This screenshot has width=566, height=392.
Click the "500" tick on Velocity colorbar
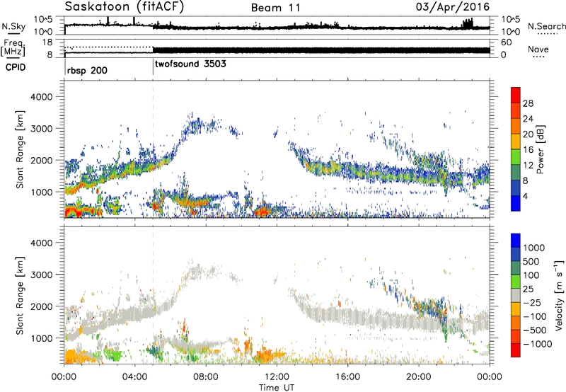(531, 261)
